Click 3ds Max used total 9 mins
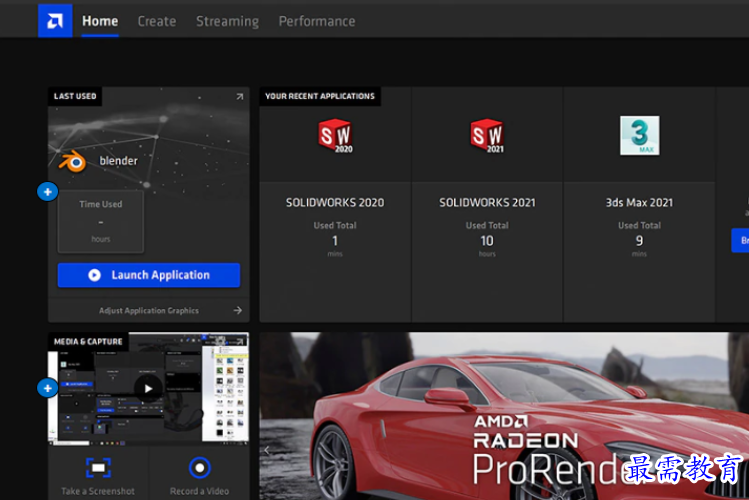This screenshot has width=749, height=500. (x=639, y=241)
